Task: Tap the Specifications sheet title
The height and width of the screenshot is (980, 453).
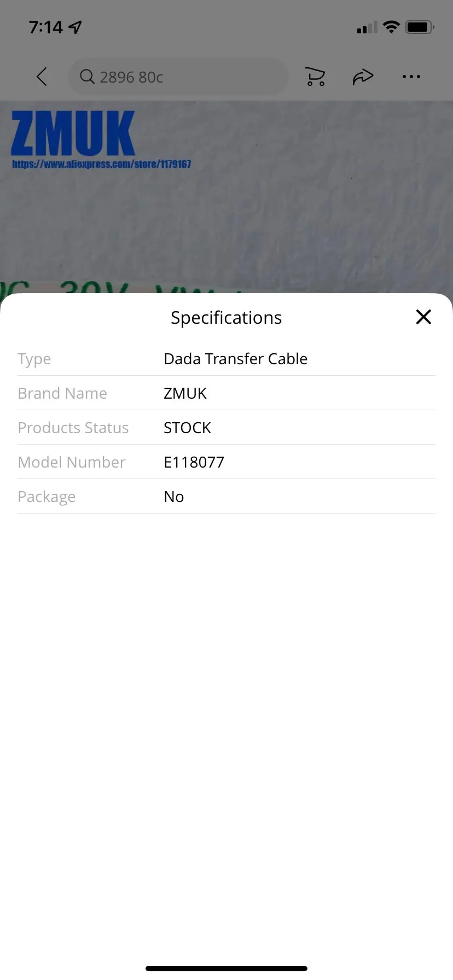Action: (x=226, y=318)
